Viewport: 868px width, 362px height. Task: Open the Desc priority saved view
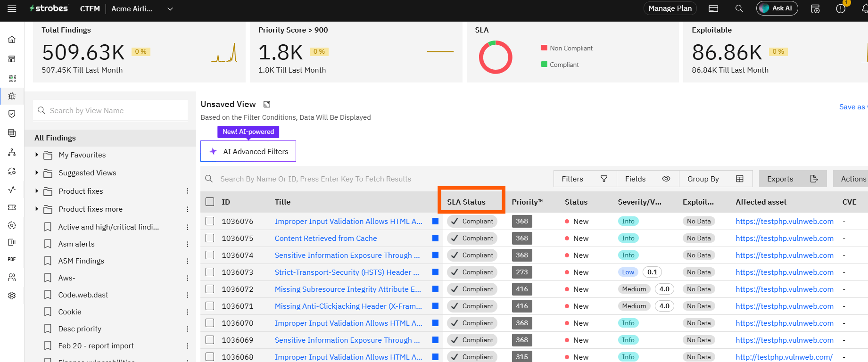(x=80, y=329)
